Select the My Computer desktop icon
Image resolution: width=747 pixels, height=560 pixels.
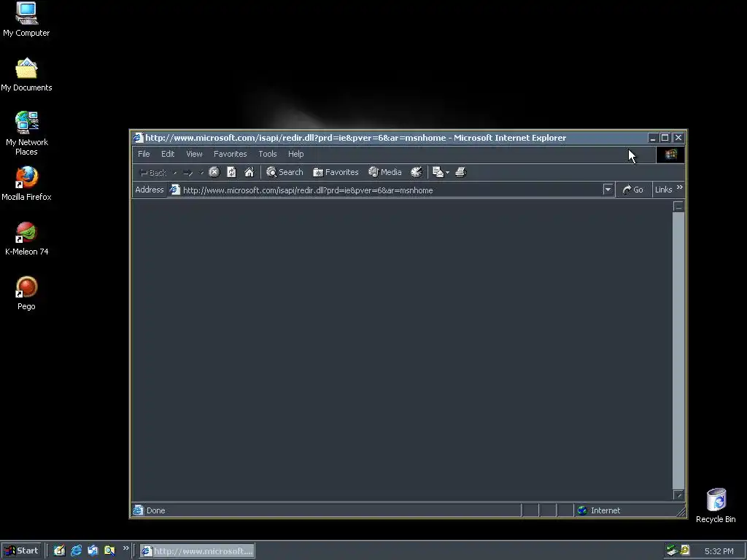click(x=26, y=20)
